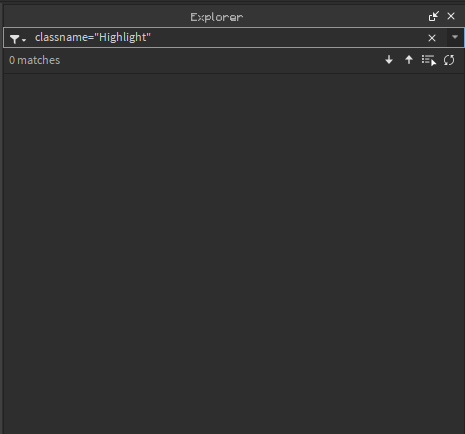The height and width of the screenshot is (434, 465).
Task: Jump to the next match with down arrow
Action: [x=389, y=60]
